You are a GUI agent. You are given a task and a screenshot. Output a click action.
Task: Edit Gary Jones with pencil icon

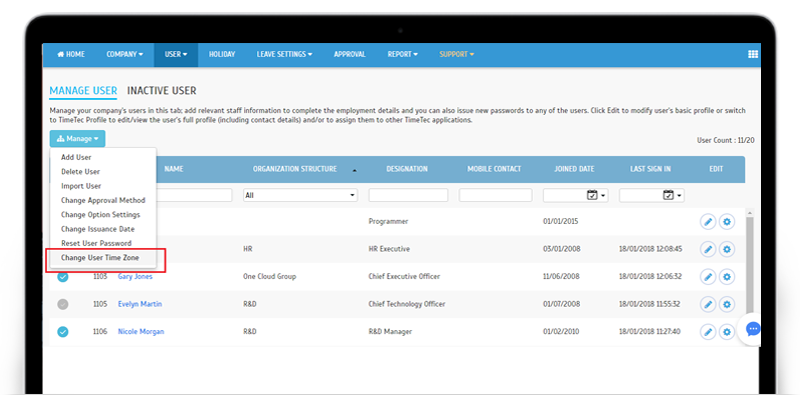coord(708,277)
